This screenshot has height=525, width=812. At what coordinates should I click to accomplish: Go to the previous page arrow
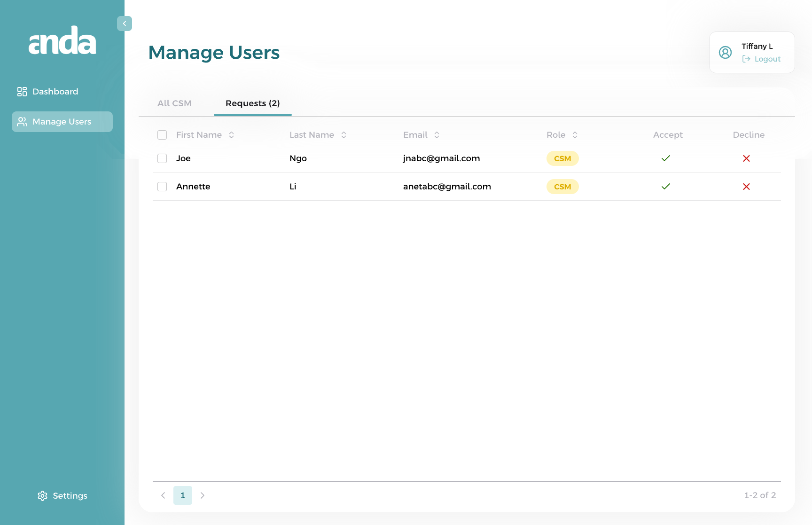click(163, 495)
